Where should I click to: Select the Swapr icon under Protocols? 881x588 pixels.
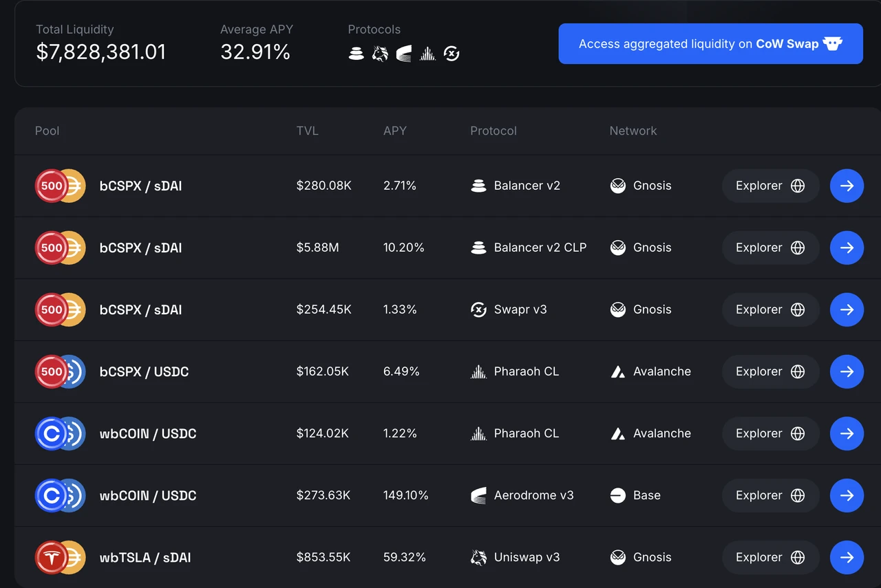coord(452,53)
